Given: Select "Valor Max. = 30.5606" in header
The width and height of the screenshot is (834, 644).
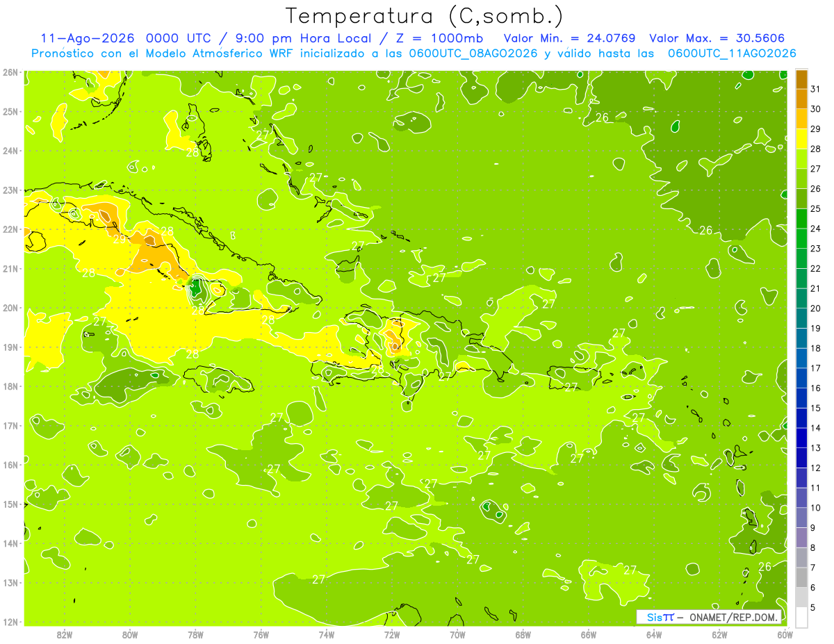Looking at the screenshot, I should coord(717,38).
